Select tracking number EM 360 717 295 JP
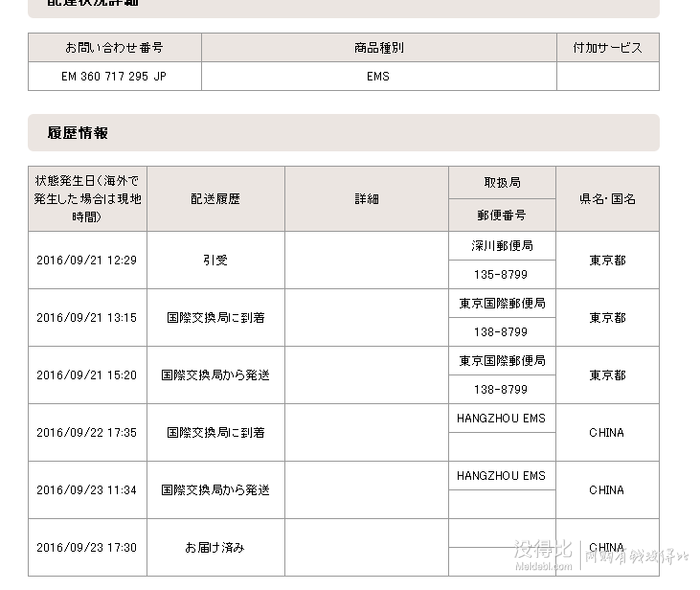 click(x=114, y=76)
